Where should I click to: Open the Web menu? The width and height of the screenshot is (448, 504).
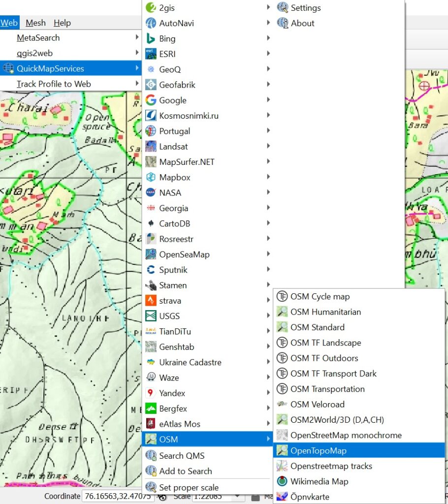tap(9, 23)
